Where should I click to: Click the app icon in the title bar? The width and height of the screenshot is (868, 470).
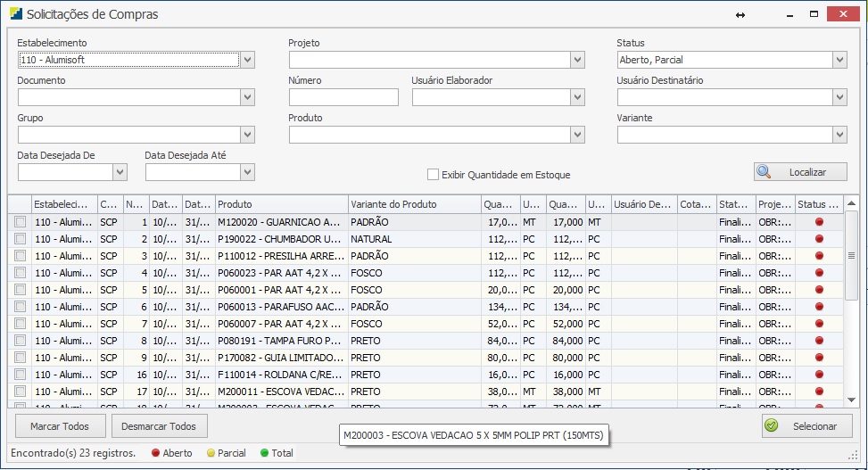coord(16,14)
